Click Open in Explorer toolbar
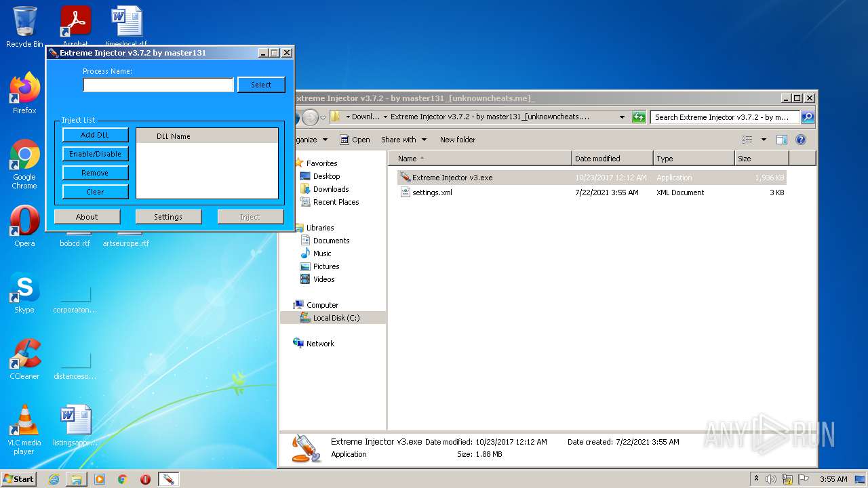This screenshot has height=488, width=868. 355,140
